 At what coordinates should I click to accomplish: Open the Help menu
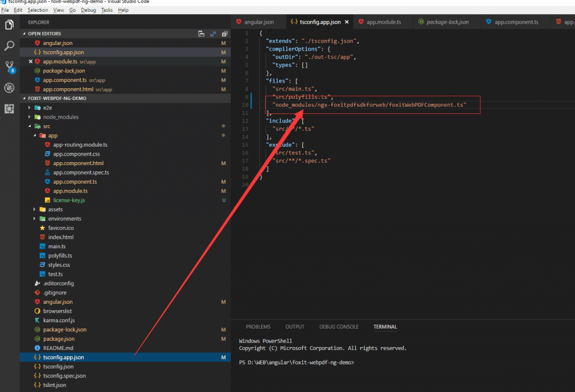(x=123, y=10)
